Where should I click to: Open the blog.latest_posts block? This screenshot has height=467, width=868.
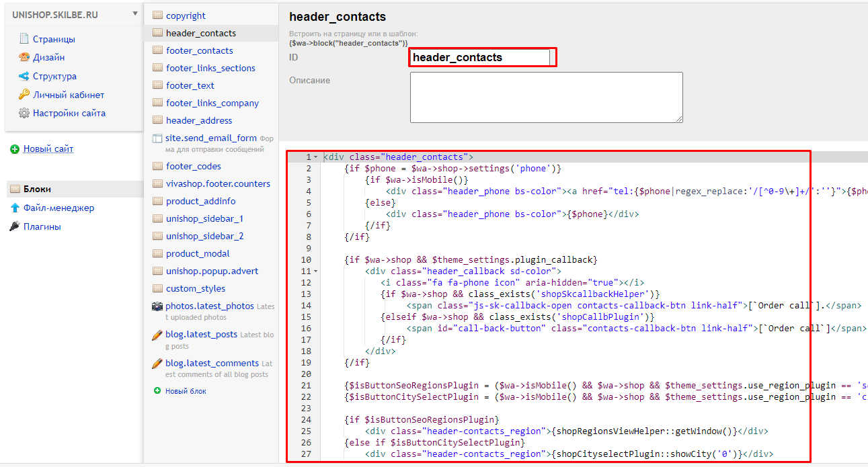coord(201,335)
